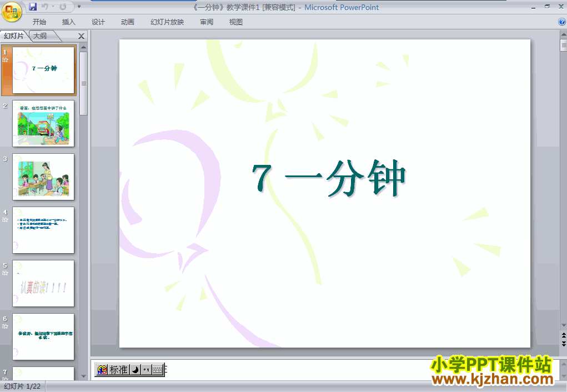Viewport: 567px width, 392px height.
Task: Go to previous slide double-arrow button
Action: click(563, 335)
